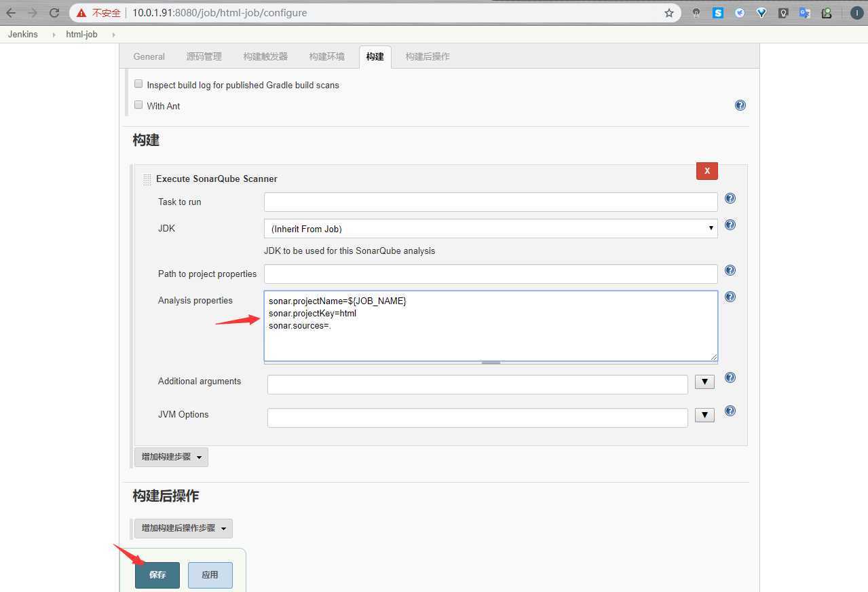Grab the SonarQube step drag handle
The height and width of the screenshot is (592, 868).
[147, 179]
